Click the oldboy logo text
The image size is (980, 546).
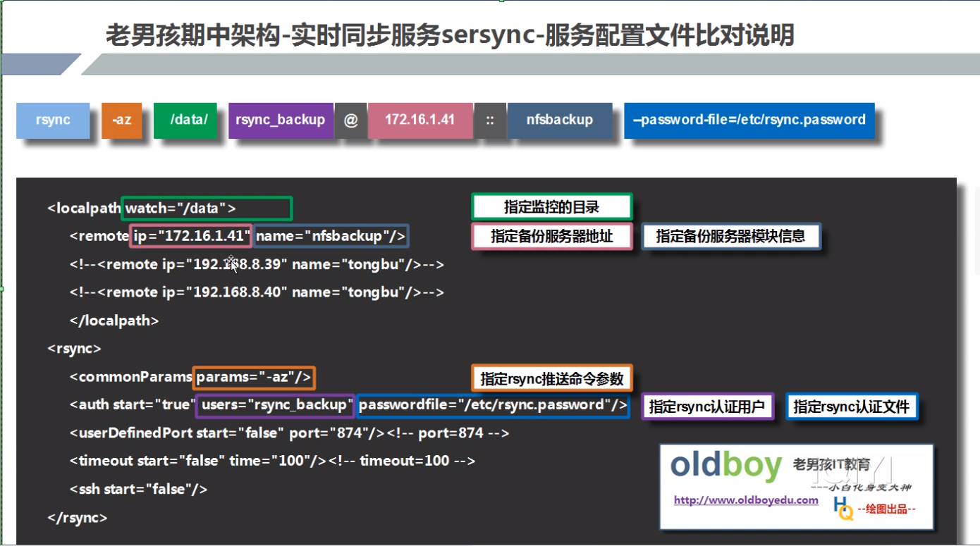[x=723, y=464]
